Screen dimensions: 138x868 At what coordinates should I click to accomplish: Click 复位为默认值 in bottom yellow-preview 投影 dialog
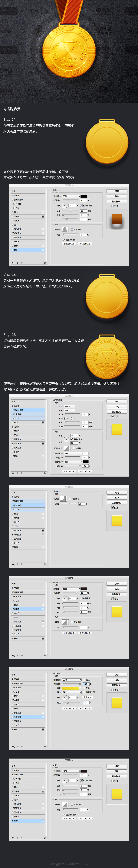point(85,818)
